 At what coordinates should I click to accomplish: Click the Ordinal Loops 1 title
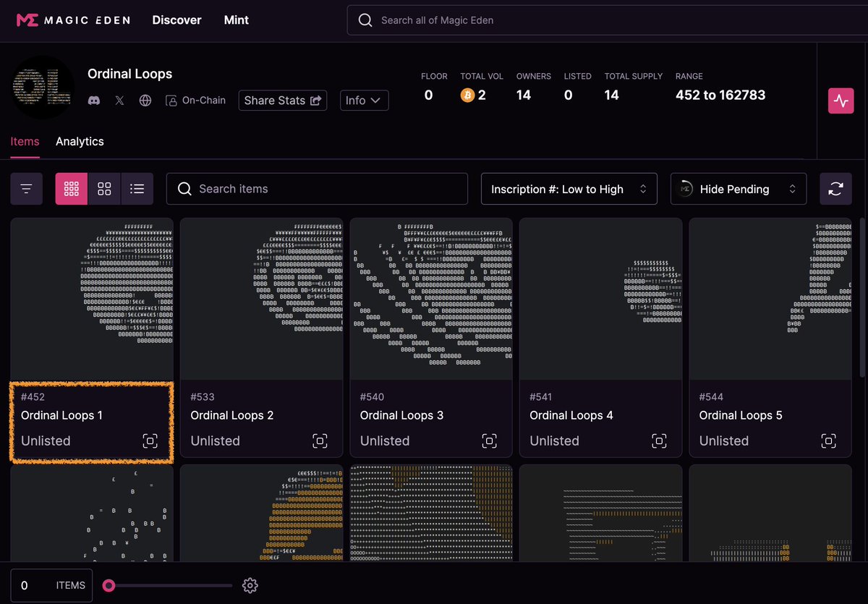[x=61, y=415]
